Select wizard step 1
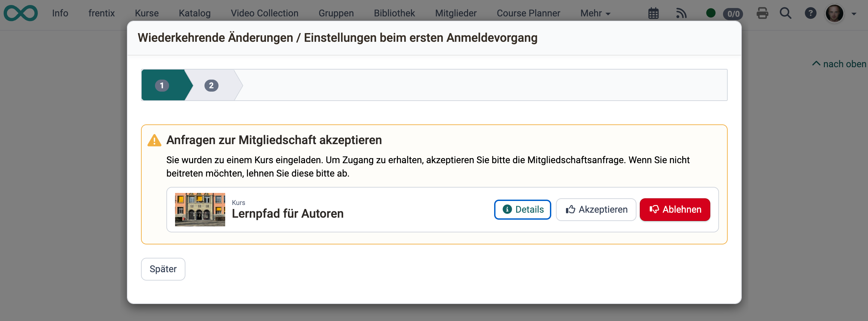This screenshot has width=868, height=321. (167, 85)
